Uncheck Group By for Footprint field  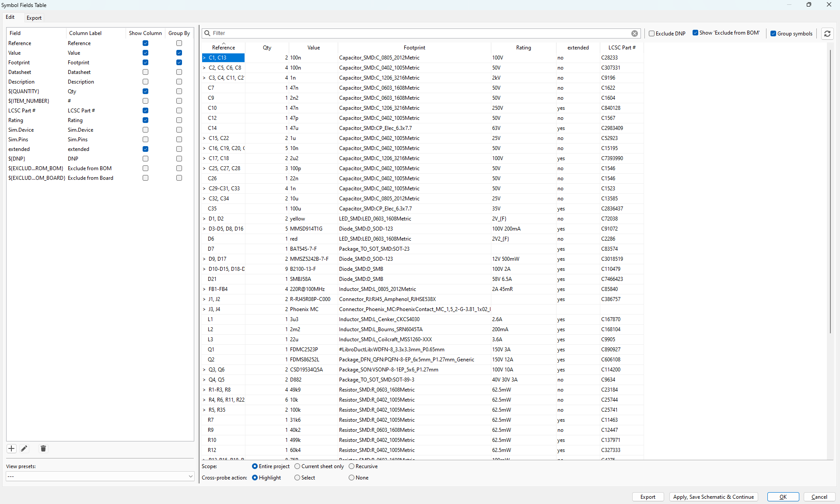179,63
